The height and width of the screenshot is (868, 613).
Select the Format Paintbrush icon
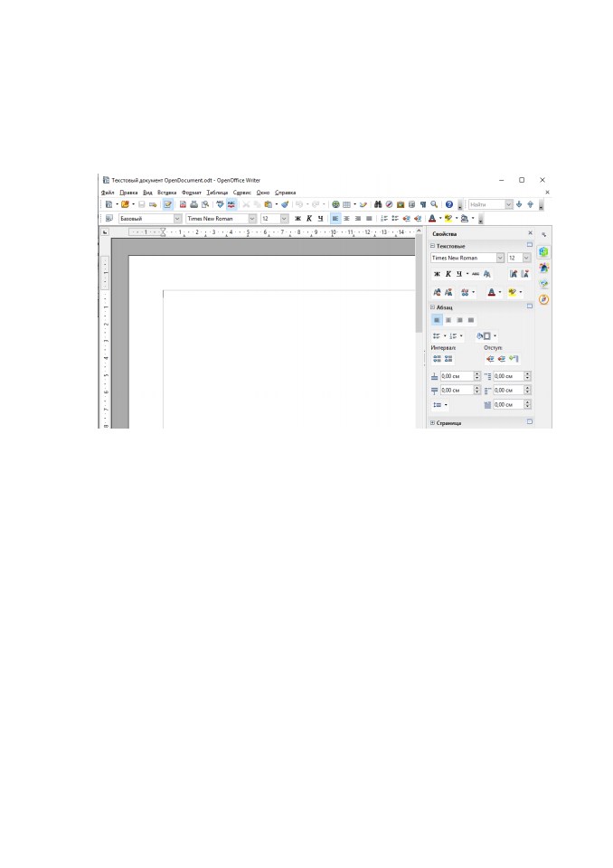tap(285, 205)
